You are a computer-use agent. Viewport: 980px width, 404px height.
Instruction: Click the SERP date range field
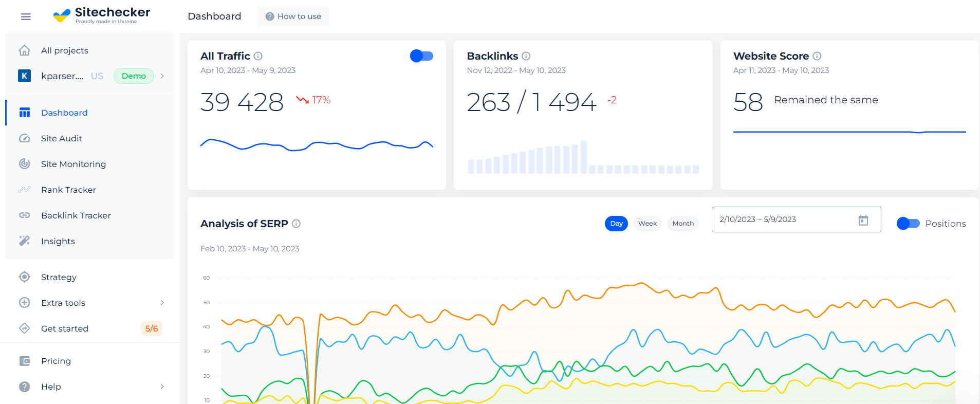[781, 219]
